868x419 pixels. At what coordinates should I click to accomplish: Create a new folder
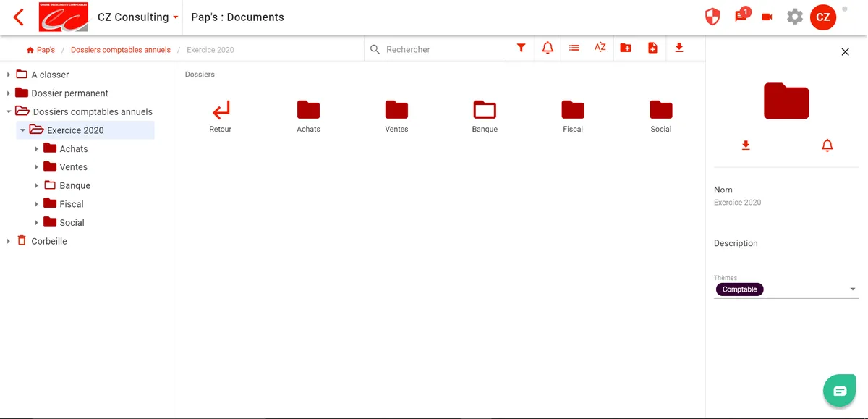(626, 48)
